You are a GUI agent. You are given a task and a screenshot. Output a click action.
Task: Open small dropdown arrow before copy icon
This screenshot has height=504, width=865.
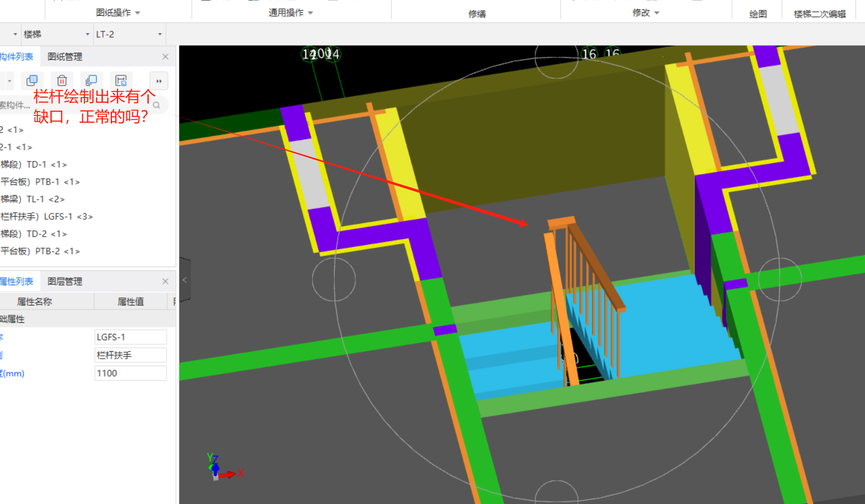(x=9, y=81)
